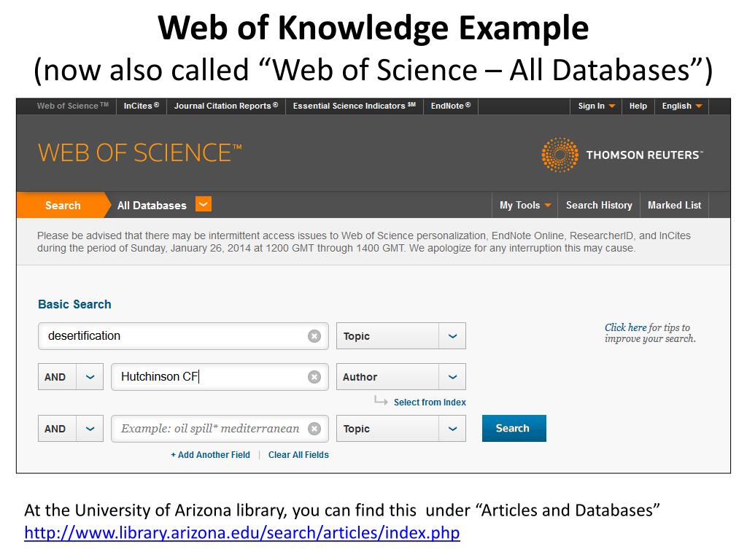Screen dimensions: 747x560
Task: Click the blue Search button
Action: pyautogui.click(x=514, y=428)
